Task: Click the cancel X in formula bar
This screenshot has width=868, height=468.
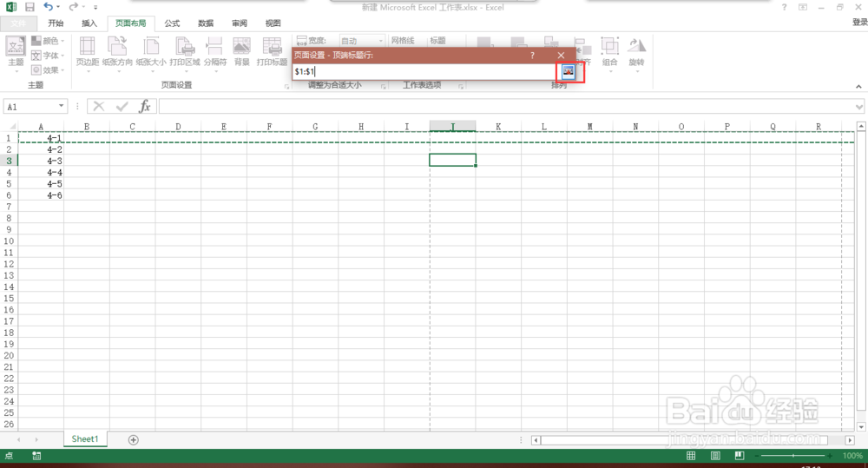Action: click(99, 106)
